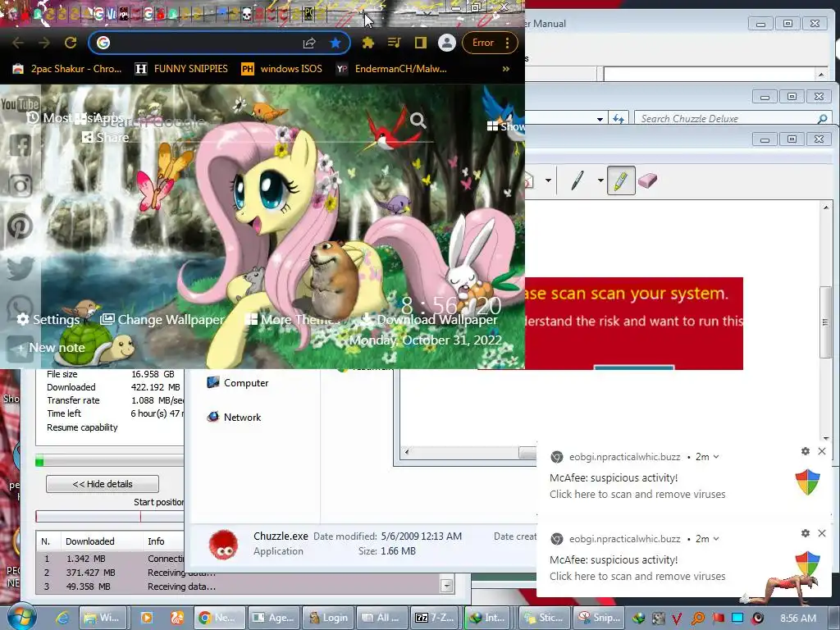Select the Eraser tool
The image size is (840, 630).
click(x=648, y=180)
